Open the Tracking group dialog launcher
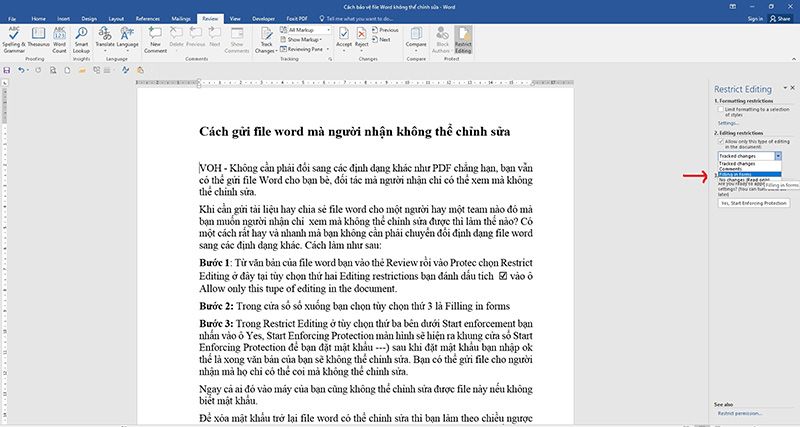 [330, 59]
